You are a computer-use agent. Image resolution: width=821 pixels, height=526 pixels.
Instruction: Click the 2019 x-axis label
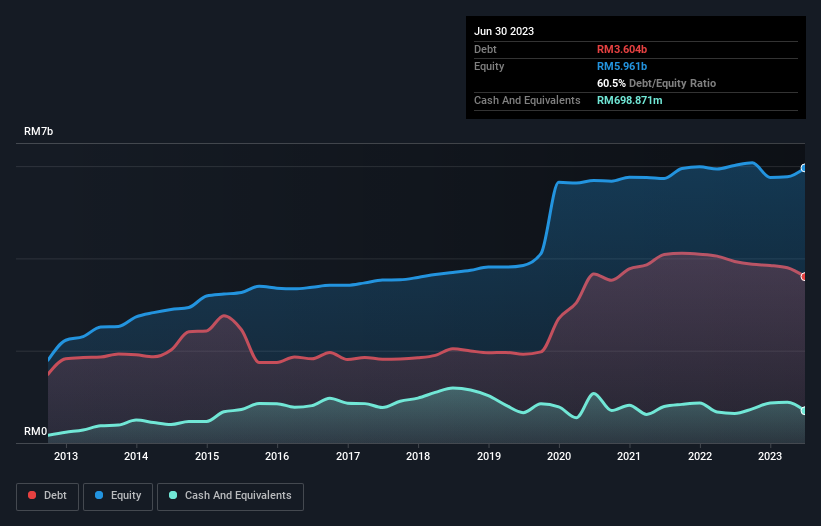pyautogui.click(x=489, y=456)
